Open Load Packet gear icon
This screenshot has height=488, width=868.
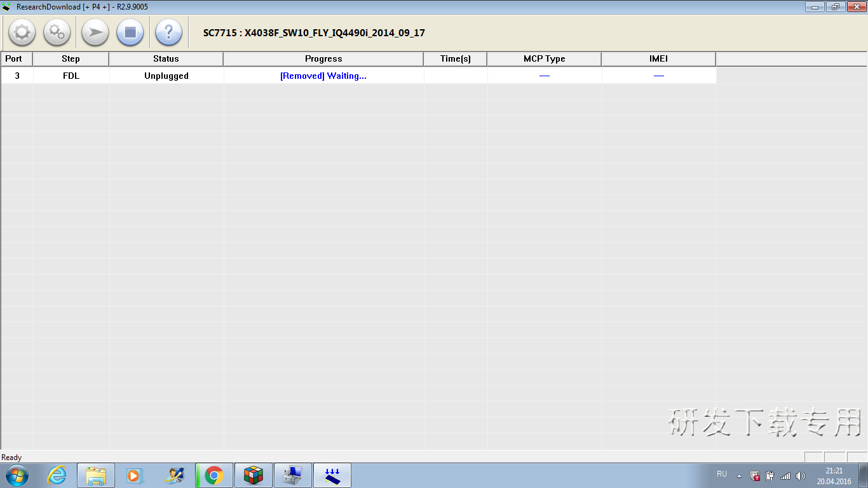tap(22, 32)
